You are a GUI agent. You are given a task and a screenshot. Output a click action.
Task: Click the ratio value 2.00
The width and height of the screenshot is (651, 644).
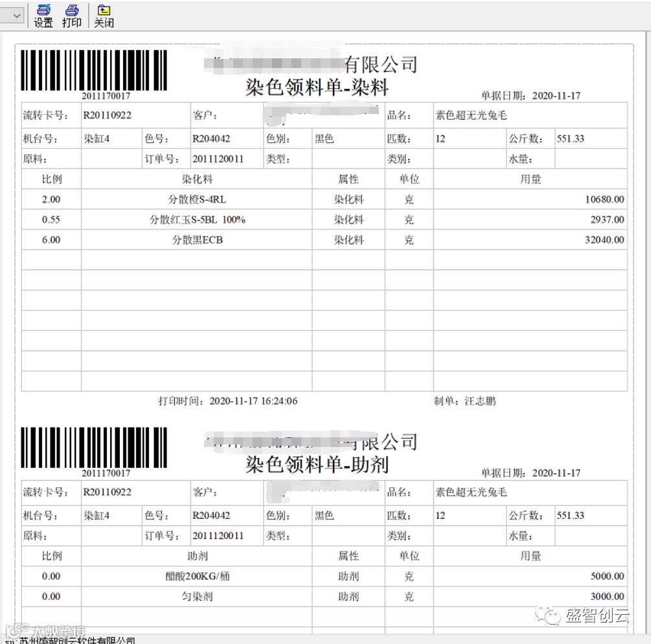coord(51,200)
